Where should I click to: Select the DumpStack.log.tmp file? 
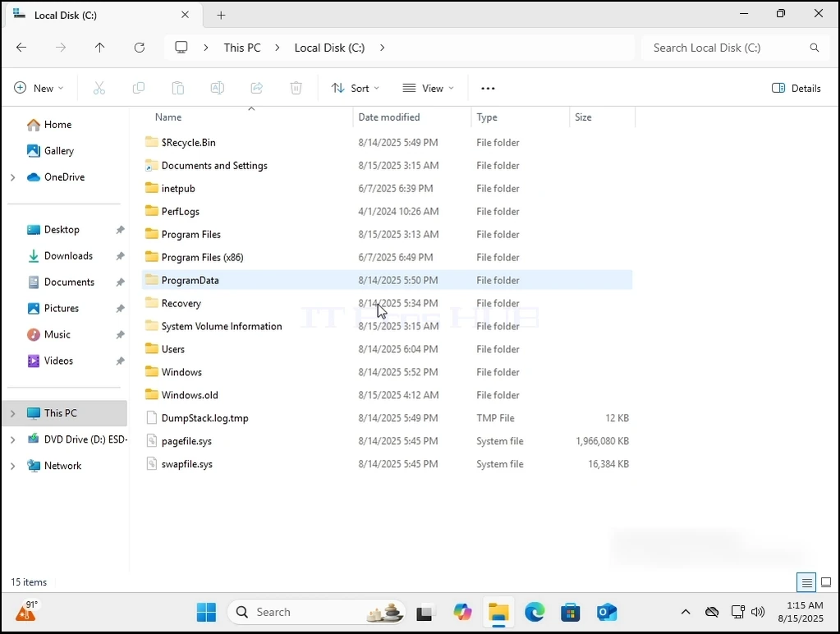pyautogui.click(x=388, y=419)
